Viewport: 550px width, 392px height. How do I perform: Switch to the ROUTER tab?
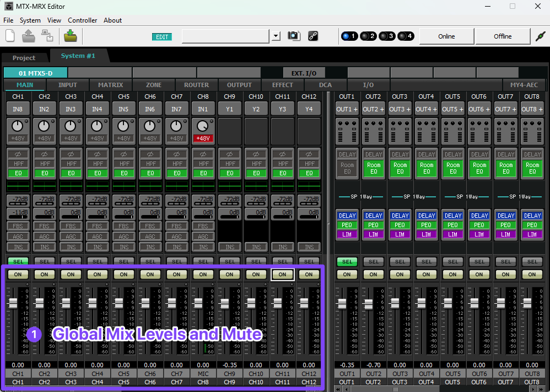pos(196,85)
